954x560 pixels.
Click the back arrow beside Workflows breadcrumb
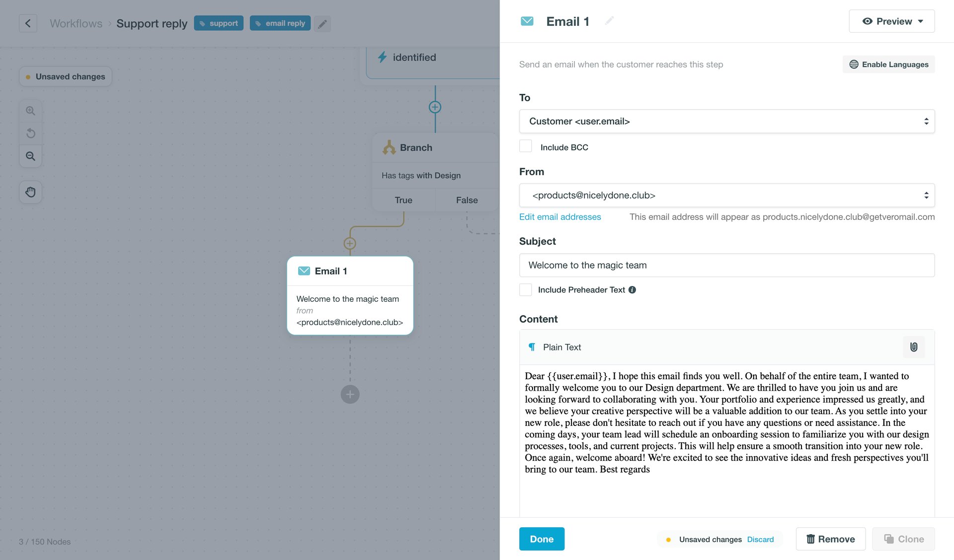[28, 23]
